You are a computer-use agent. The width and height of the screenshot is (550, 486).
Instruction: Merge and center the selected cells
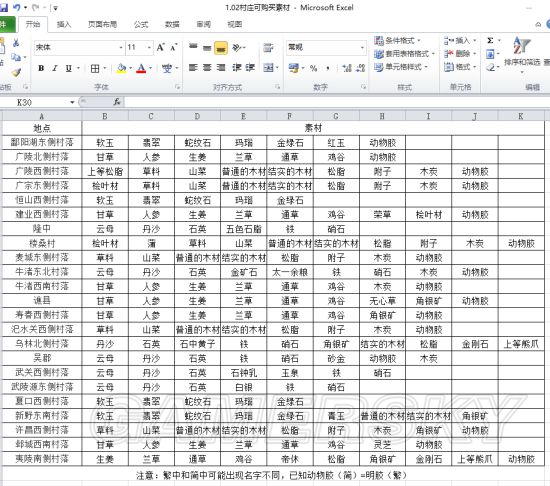coord(268,67)
